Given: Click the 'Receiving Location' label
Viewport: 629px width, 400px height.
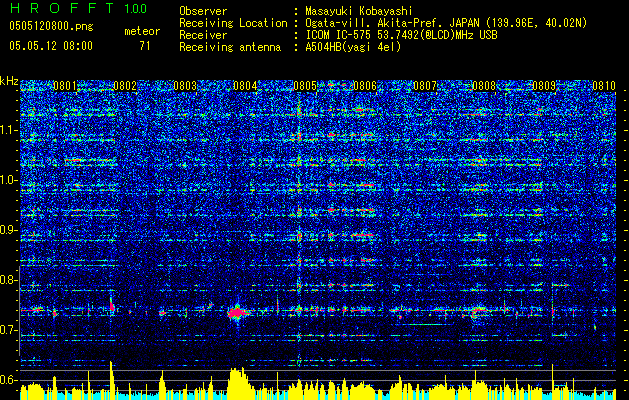Looking at the screenshot, I should tap(233, 23).
